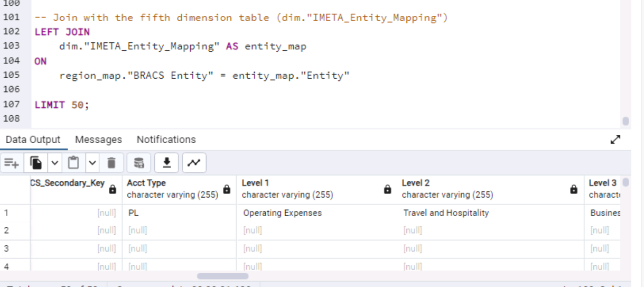Viewport: 644px width, 287px height.
Task: Open the Graph Visualiser icon
Action: click(x=194, y=163)
